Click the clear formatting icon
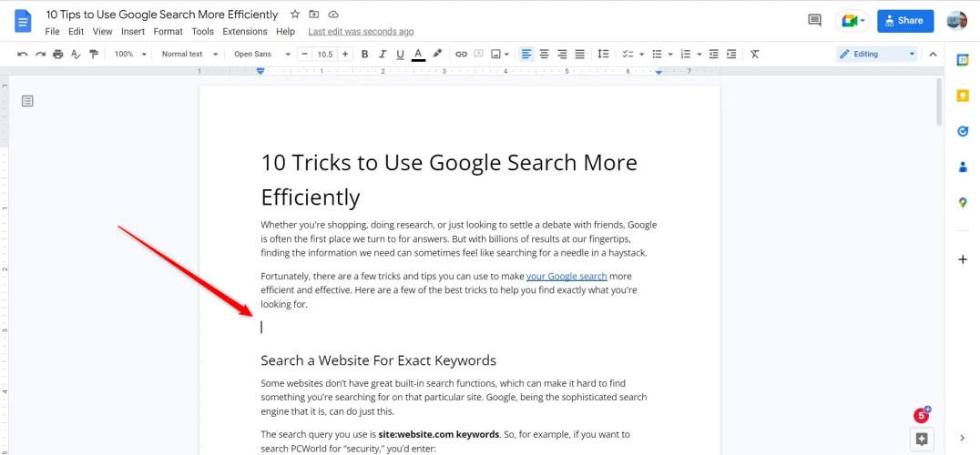 pyautogui.click(x=754, y=55)
